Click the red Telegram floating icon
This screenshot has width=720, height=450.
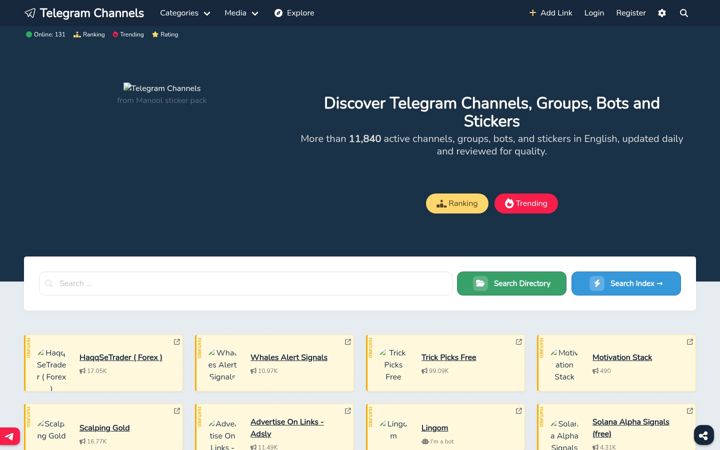[x=10, y=436]
